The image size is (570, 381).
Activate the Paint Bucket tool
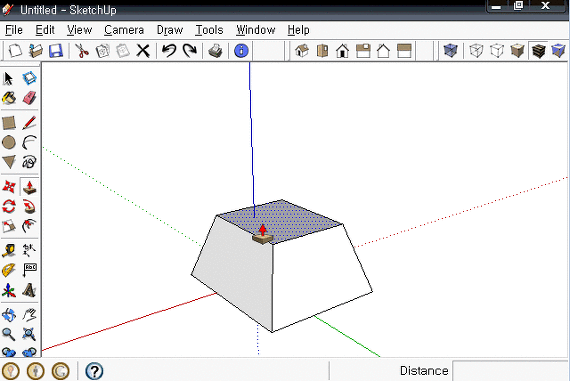[9, 98]
